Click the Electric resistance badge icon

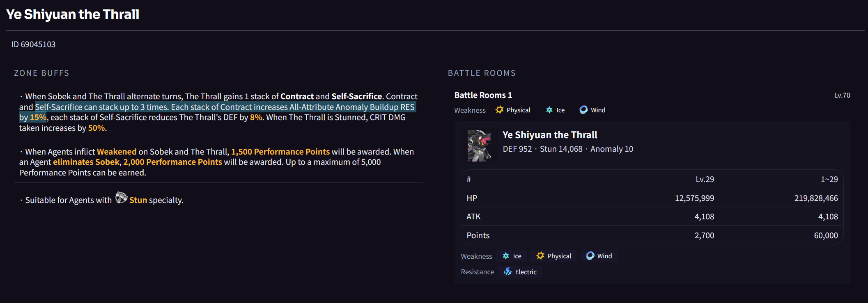508,272
